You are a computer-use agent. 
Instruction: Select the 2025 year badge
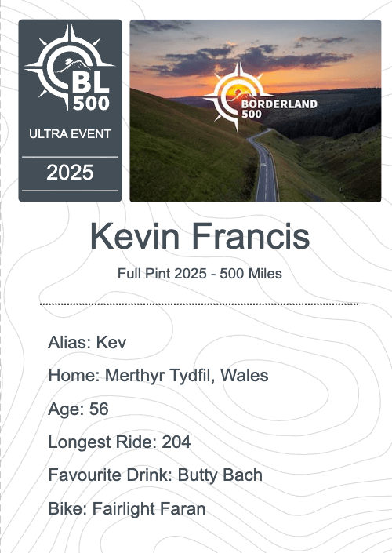pos(70,173)
